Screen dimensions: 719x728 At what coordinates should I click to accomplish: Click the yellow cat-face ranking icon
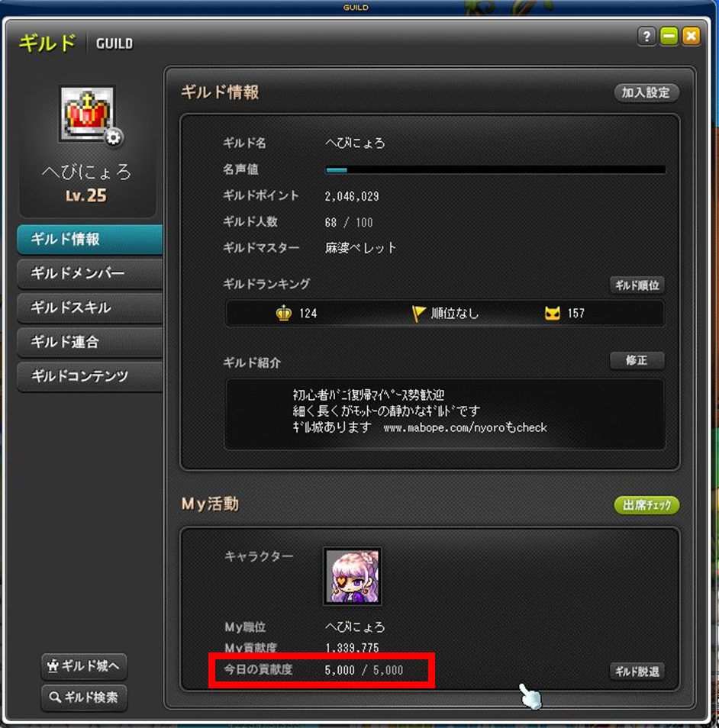tap(552, 314)
